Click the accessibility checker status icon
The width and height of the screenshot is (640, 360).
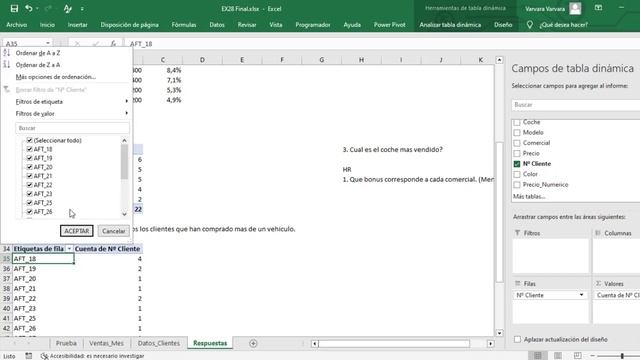[44, 356]
